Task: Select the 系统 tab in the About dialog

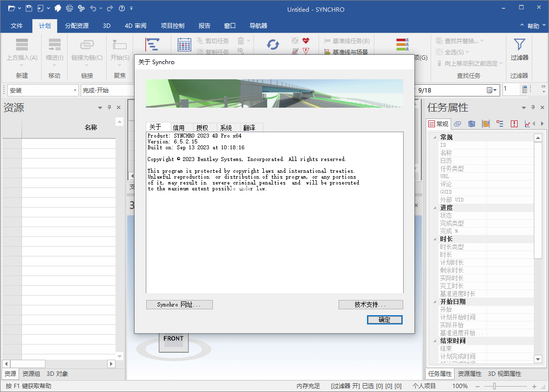Action: (x=226, y=128)
